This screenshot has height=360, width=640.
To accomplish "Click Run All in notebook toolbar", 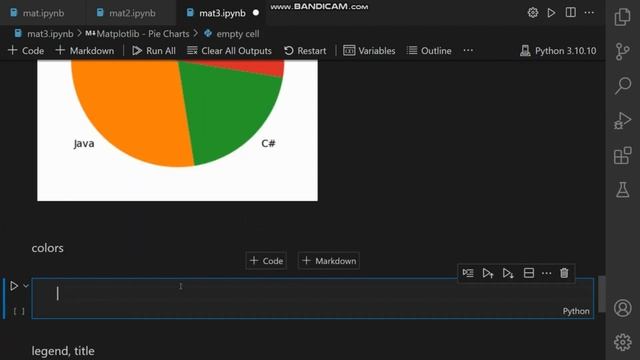I will tap(154, 51).
